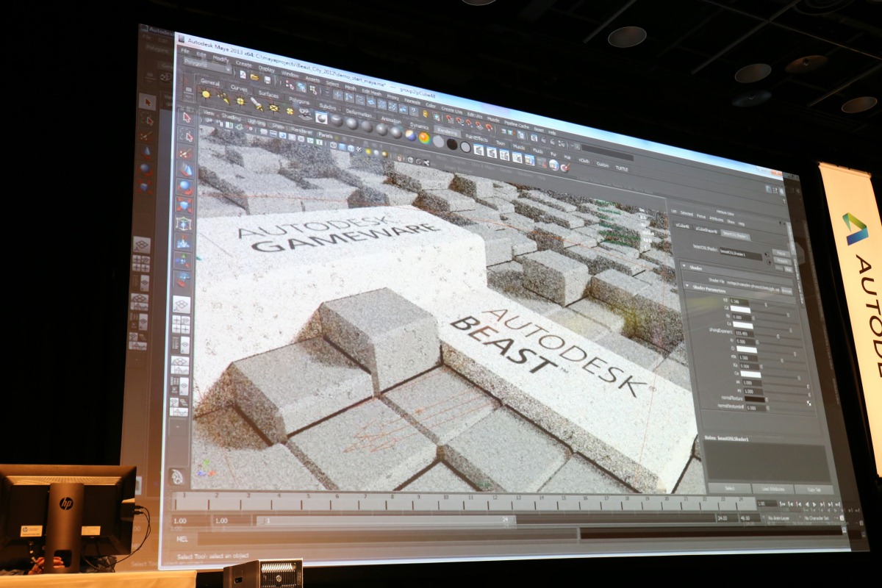This screenshot has width=882, height=588.
Task: Switch to the pCube48 attribute tab
Action: [x=681, y=226]
